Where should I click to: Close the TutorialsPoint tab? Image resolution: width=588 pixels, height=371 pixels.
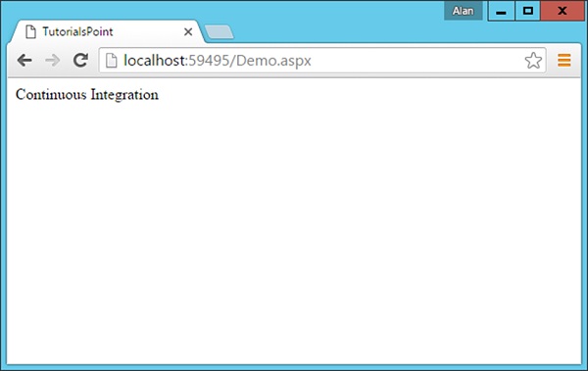tap(188, 32)
